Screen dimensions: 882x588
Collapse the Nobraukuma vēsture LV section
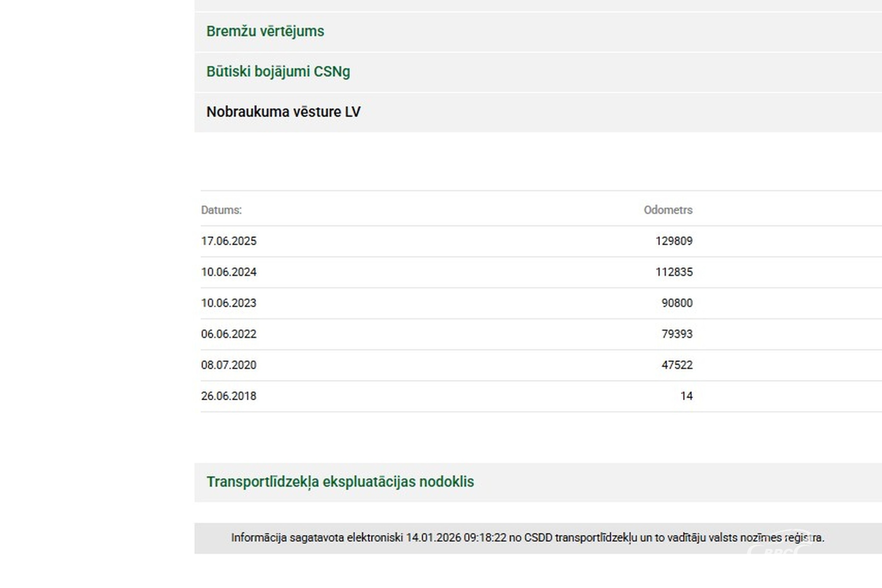tap(283, 112)
